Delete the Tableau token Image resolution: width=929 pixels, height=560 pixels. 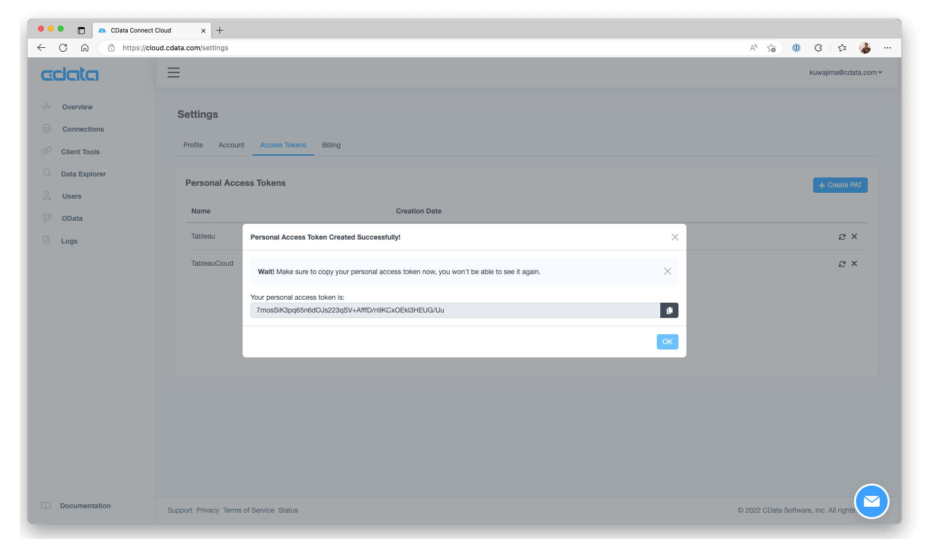click(x=854, y=237)
